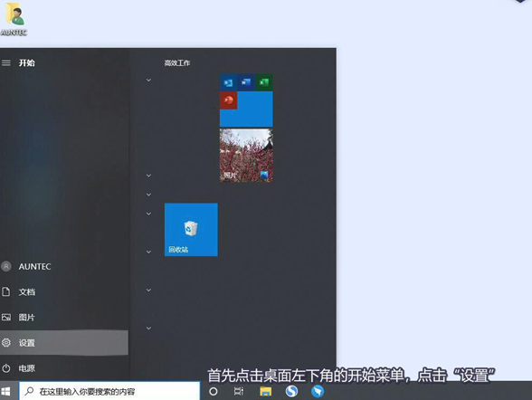Open the blue bird app on taskbar

click(x=318, y=391)
